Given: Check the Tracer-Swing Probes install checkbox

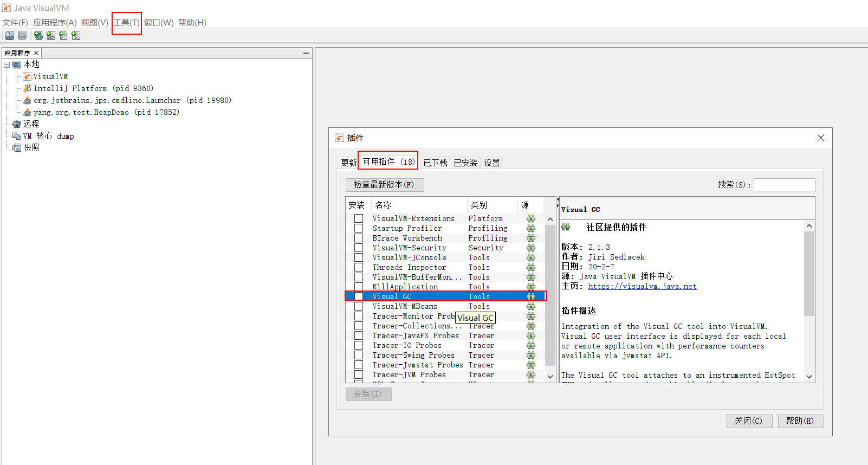Looking at the screenshot, I should 359,355.
